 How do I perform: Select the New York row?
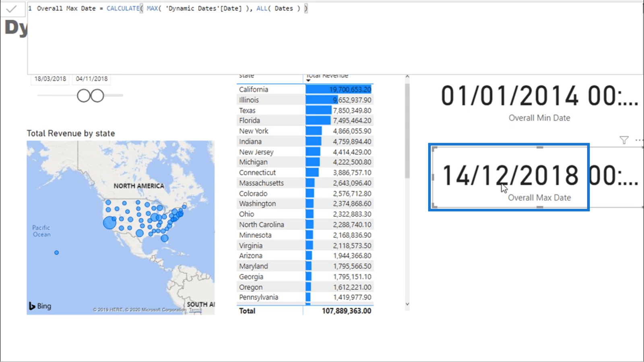[305, 131]
